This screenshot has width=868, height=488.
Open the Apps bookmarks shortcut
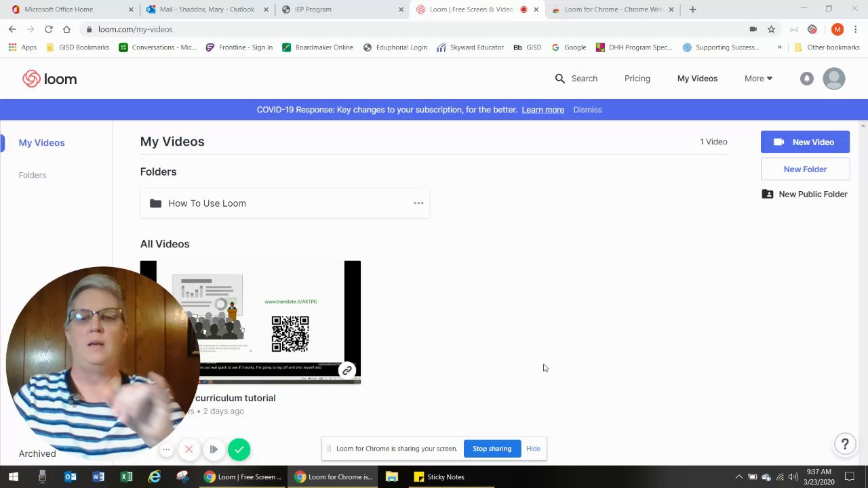coord(22,47)
